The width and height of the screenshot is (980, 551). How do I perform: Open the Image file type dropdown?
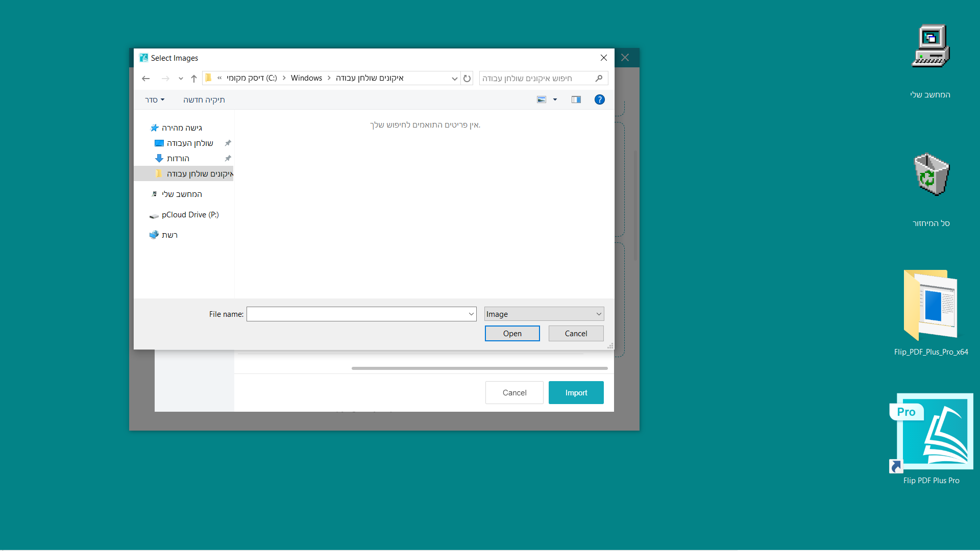(544, 314)
